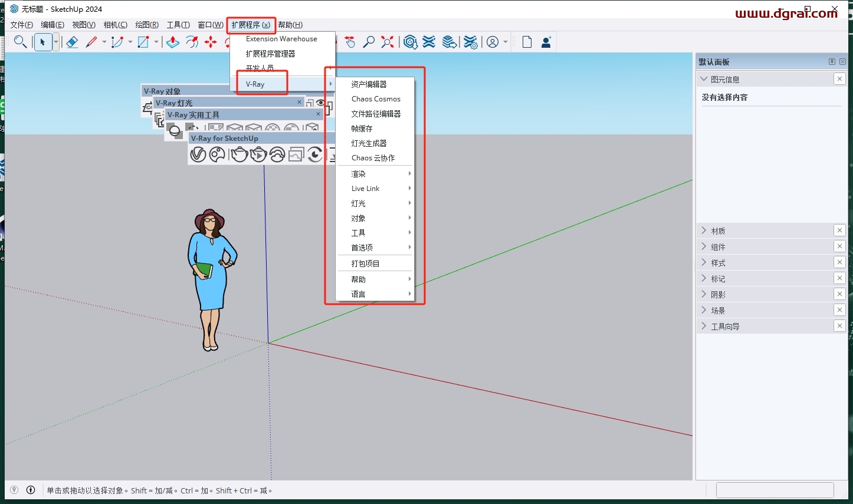853x504 pixels.
Task: Close the V-Ray 实用工具 floating toolbar
Action: coord(319,114)
